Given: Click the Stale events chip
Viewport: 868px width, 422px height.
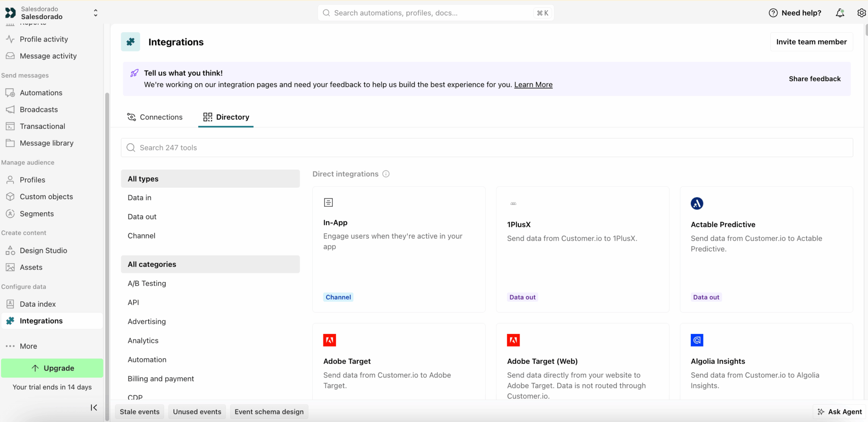Looking at the screenshot, I should [x=139, y=412].
